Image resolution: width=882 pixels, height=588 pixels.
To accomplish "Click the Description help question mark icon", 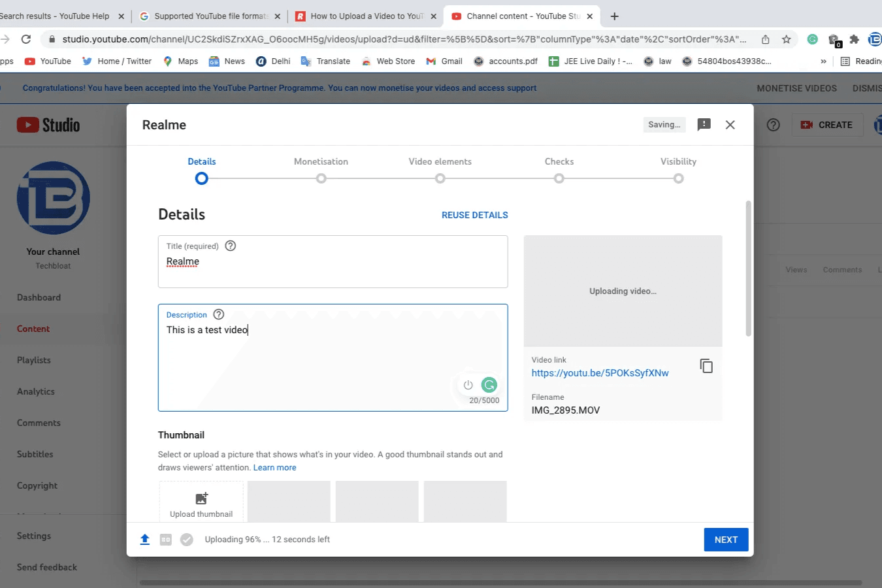I will click(219, 314).
